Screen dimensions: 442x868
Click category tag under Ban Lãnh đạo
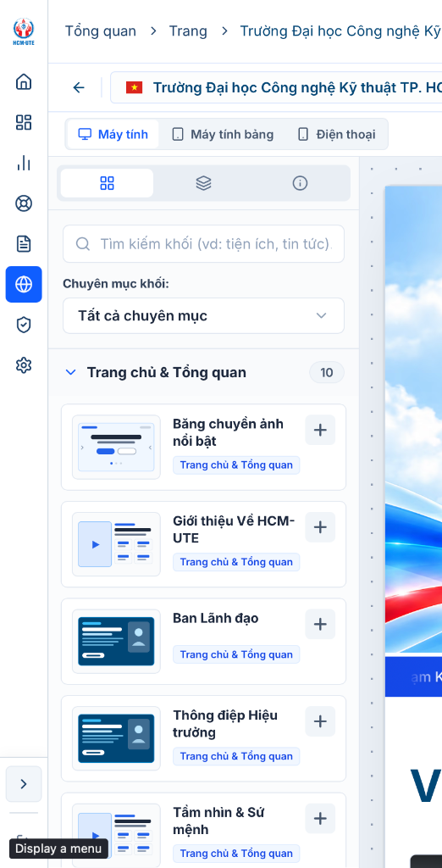coord(236,654)
